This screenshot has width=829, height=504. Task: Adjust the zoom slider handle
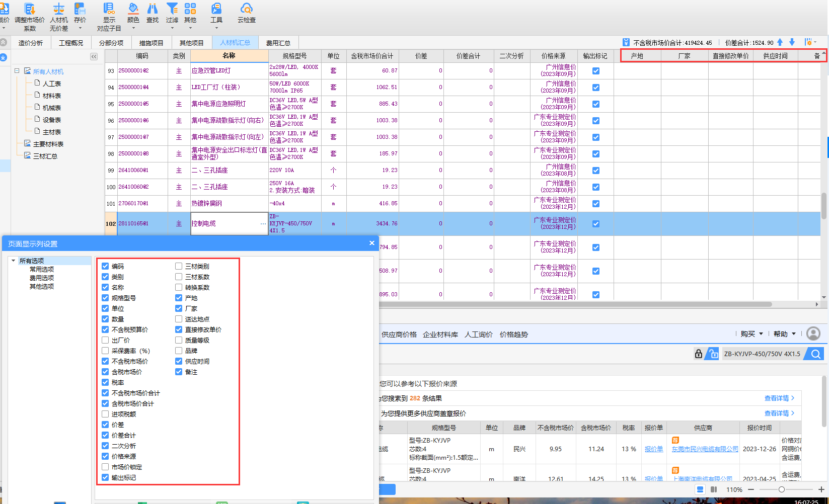[x=781, y=489]
